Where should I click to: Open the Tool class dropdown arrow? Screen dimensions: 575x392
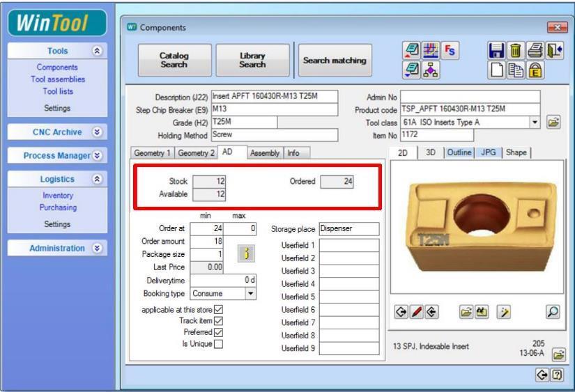click(x=535, y=122)
